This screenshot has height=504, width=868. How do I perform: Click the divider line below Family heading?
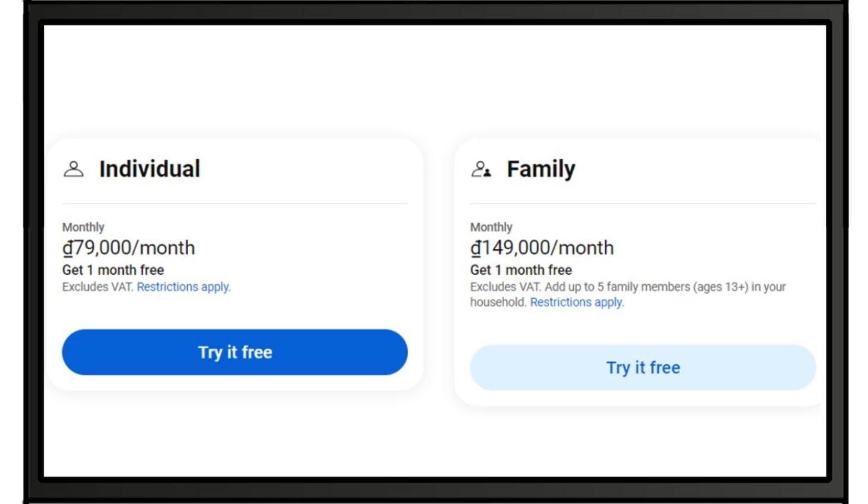643,203
